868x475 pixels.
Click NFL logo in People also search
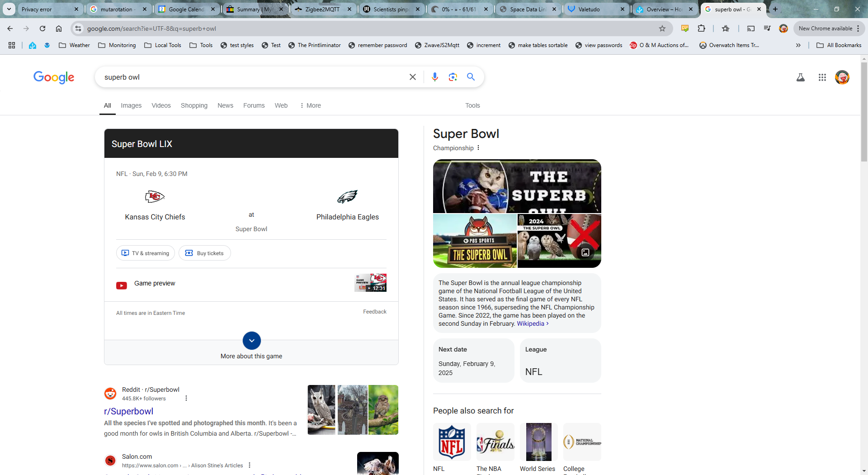(452, 442)
